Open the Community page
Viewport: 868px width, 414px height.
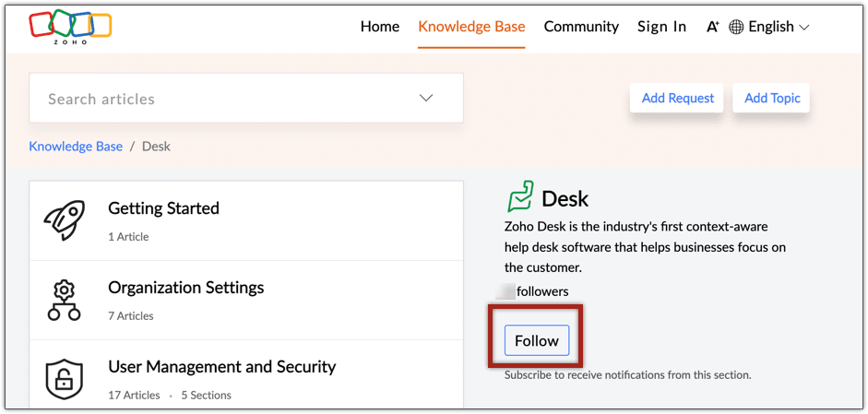click(x=581, y=27)
